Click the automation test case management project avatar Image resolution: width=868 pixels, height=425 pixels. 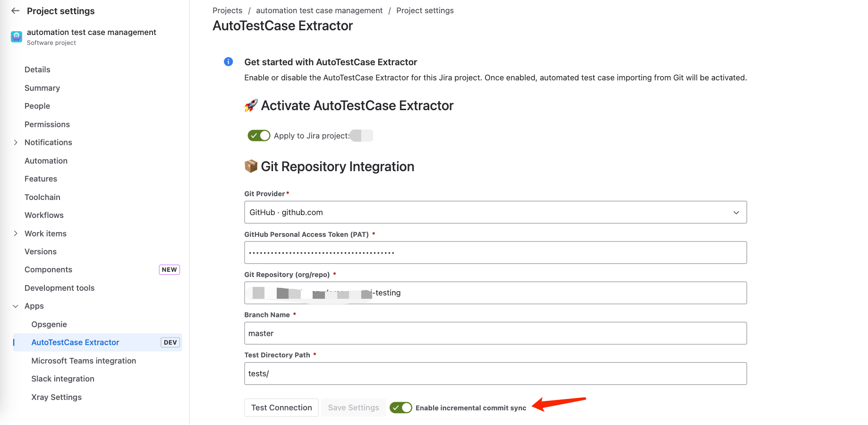pyautogui.click(x=17, y=37)
